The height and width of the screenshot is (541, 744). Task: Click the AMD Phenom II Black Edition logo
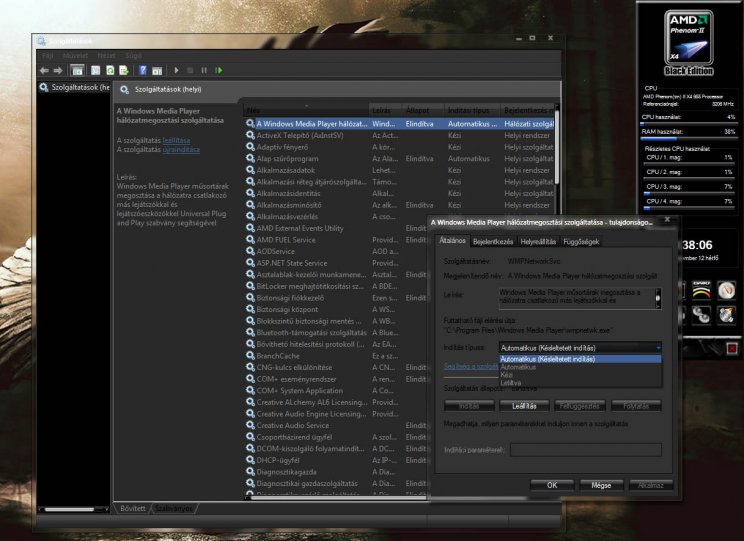tap(688, 43)
